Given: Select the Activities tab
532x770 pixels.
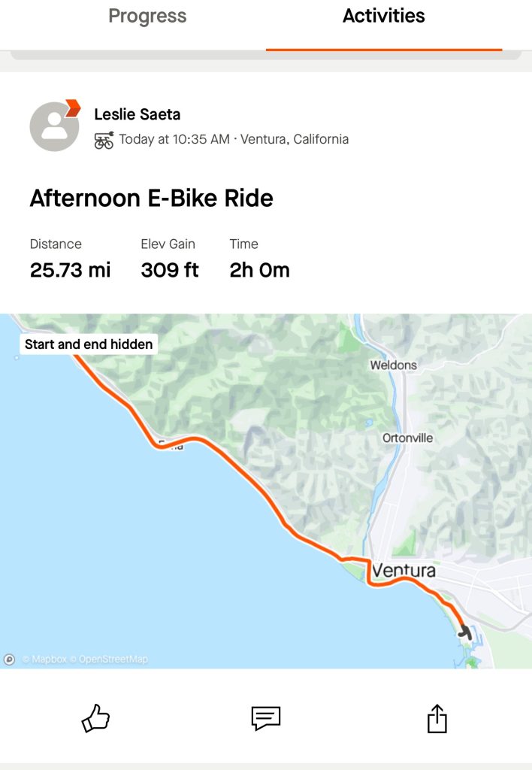Looking at the screenshot, I should point(383,17).
